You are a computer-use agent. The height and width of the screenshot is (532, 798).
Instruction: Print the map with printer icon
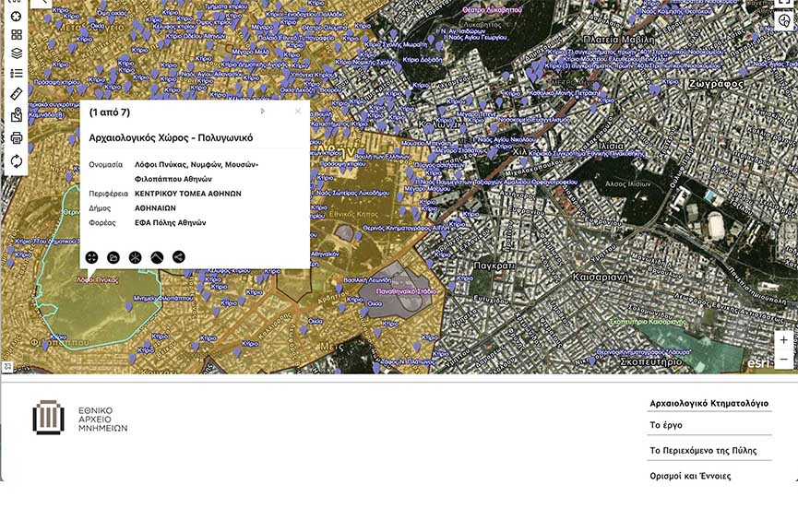click(17, 137)
